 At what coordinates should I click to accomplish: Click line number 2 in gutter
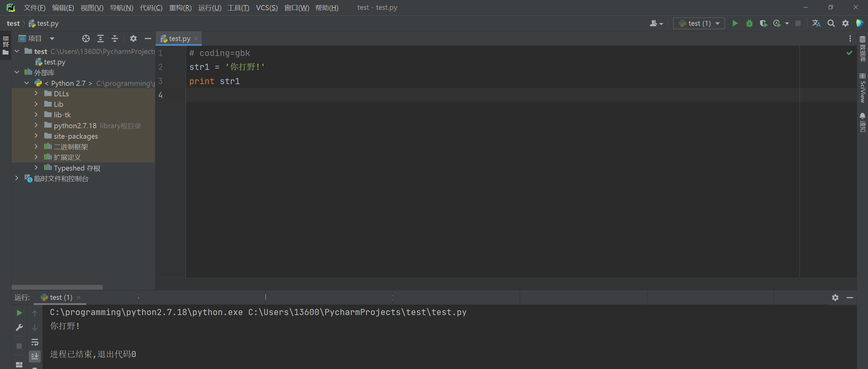tap(160, 67)
